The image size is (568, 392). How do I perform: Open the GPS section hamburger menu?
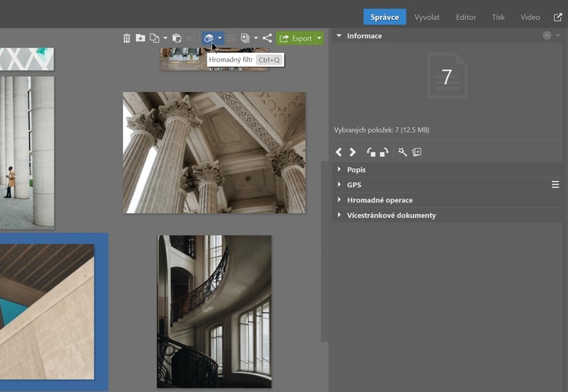[x=555, y=185]
